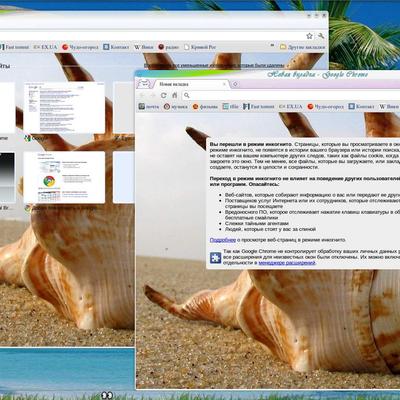This screenshot has width=400, height=400.
Task: Open the Чудо-огород bookmark in the incognito window
Action: [326, 106]
